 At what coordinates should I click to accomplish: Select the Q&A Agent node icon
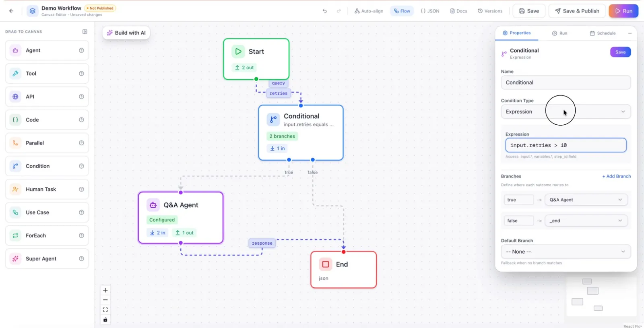coord(153,205)
